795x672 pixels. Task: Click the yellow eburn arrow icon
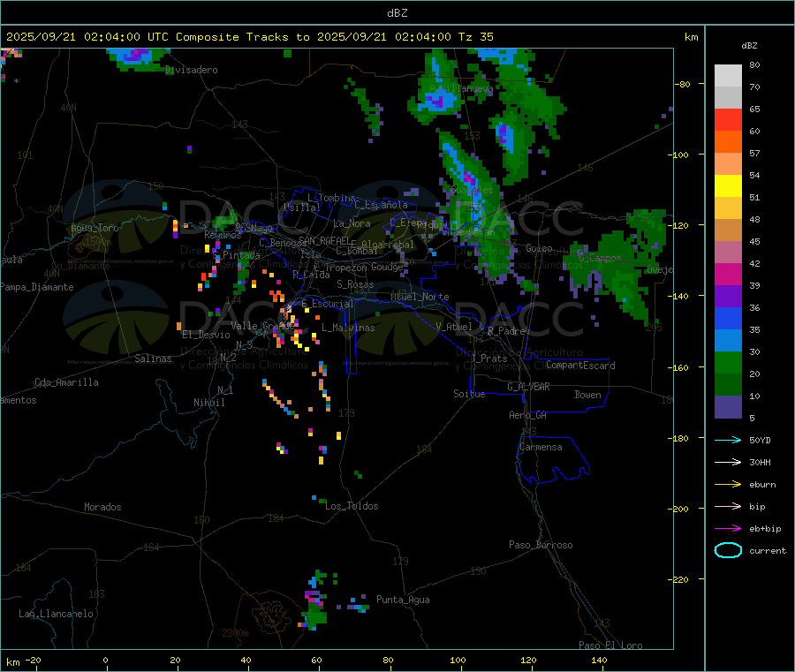(x=728, y=484)
